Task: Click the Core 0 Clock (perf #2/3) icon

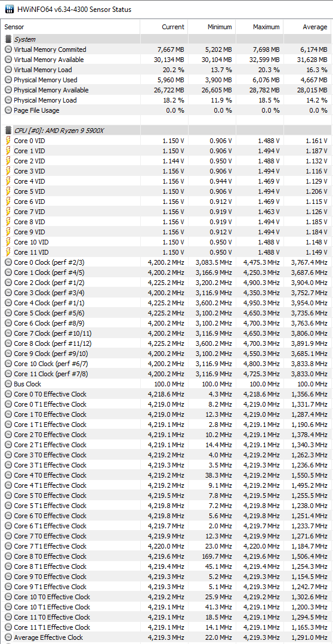Action: pyautogui.click(x=8, y=262)
